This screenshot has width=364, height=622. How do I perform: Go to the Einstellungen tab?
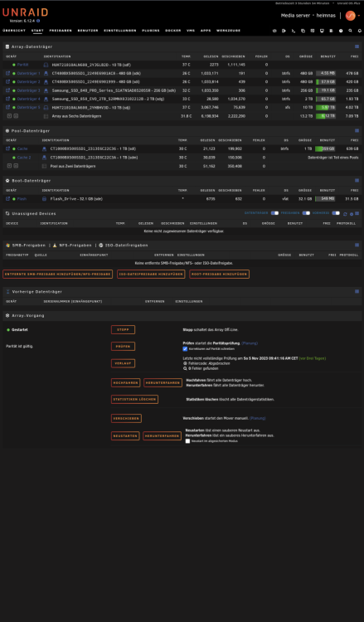point(119,31)
